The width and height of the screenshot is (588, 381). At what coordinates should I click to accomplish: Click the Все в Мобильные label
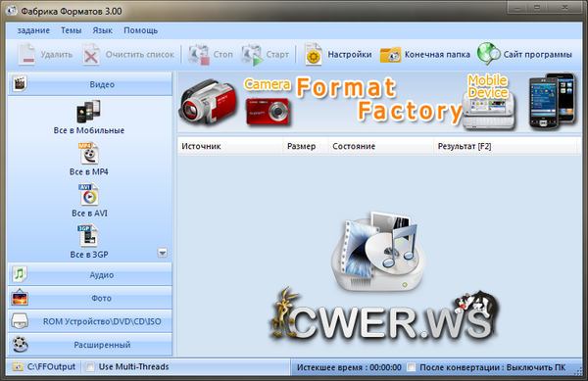tap(89, 130)
